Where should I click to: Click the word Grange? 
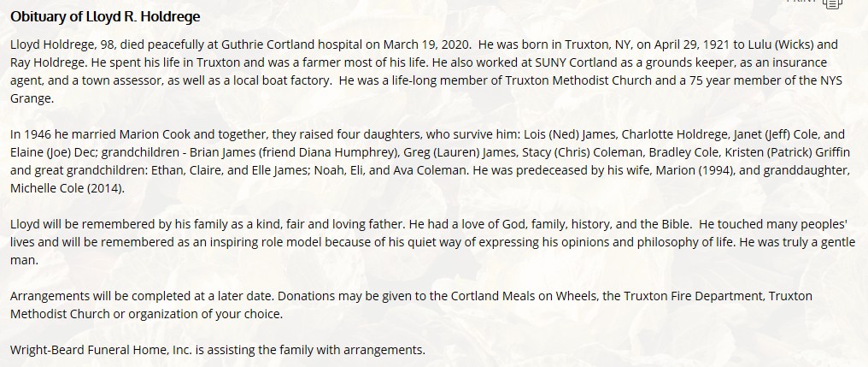(x=32, y=99)
